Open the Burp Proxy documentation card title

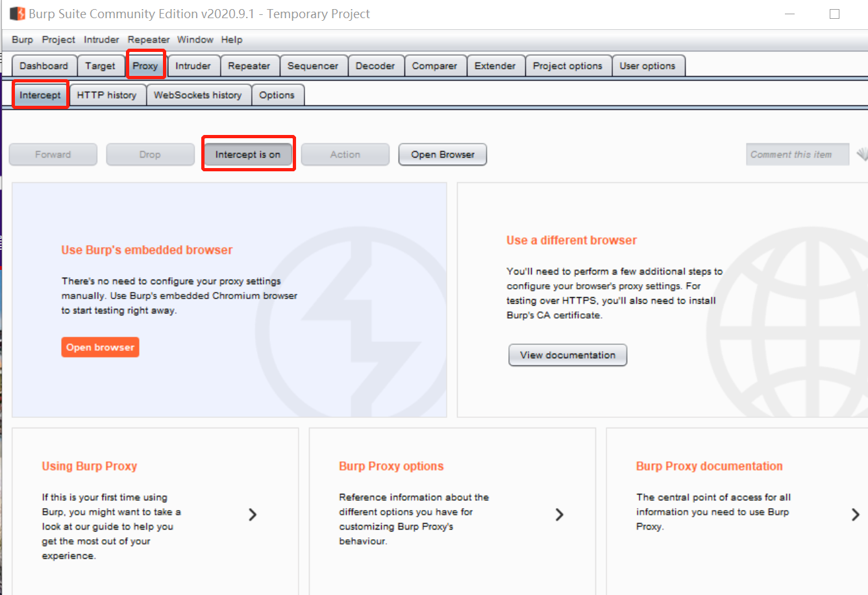click(710, 466)
